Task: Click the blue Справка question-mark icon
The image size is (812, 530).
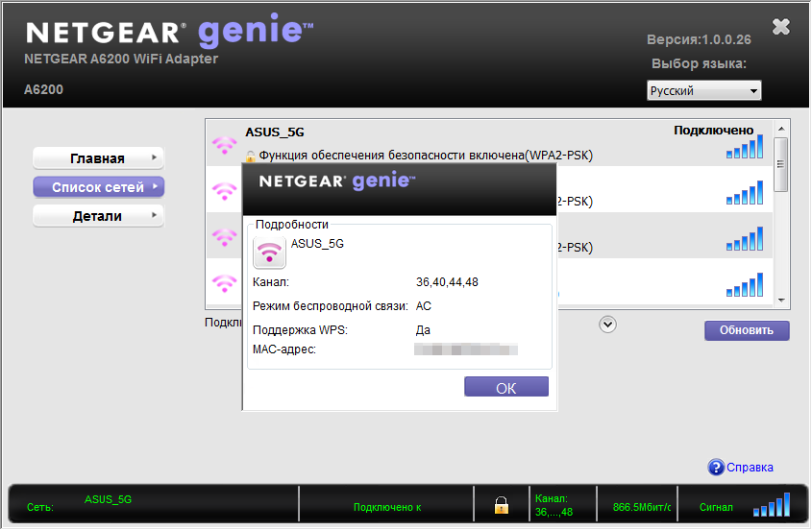Action: pos(716,468)
